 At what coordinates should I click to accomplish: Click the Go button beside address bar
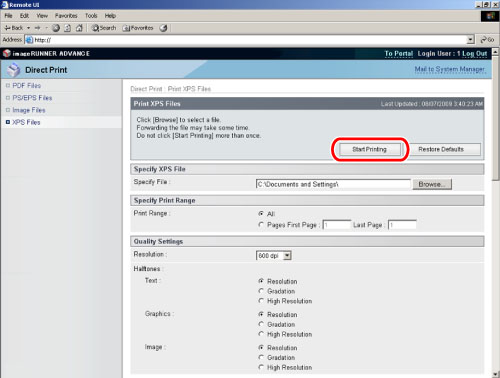[x=487, y=40]
